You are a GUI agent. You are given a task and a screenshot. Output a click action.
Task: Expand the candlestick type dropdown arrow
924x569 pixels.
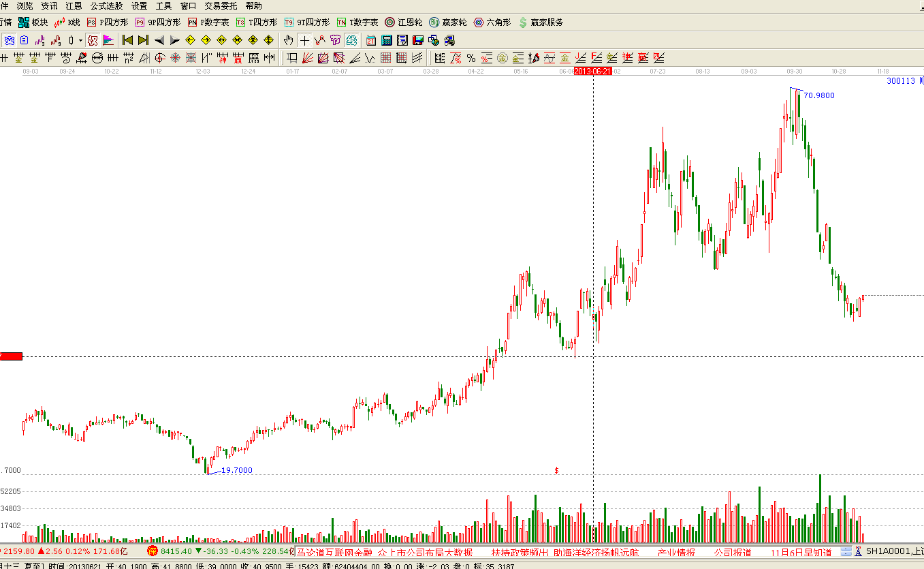[x=80, y=40]
